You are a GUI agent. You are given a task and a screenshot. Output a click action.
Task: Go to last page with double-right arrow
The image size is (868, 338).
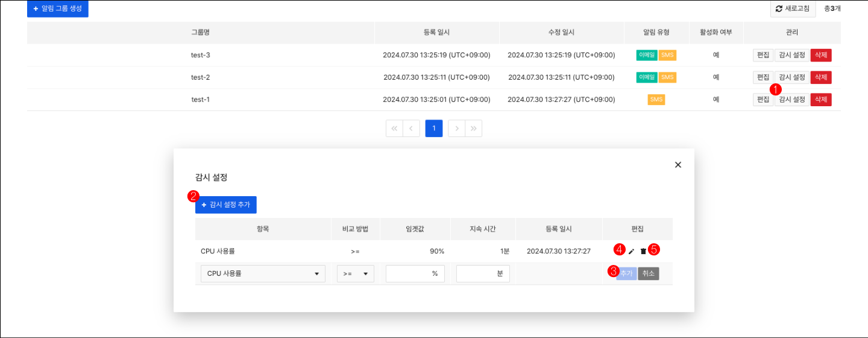pyautogui.click(x=474, y=129)
